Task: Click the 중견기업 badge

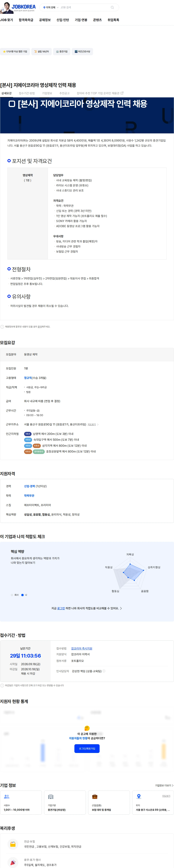Action: pyautogui.click(x=61, y=52)
